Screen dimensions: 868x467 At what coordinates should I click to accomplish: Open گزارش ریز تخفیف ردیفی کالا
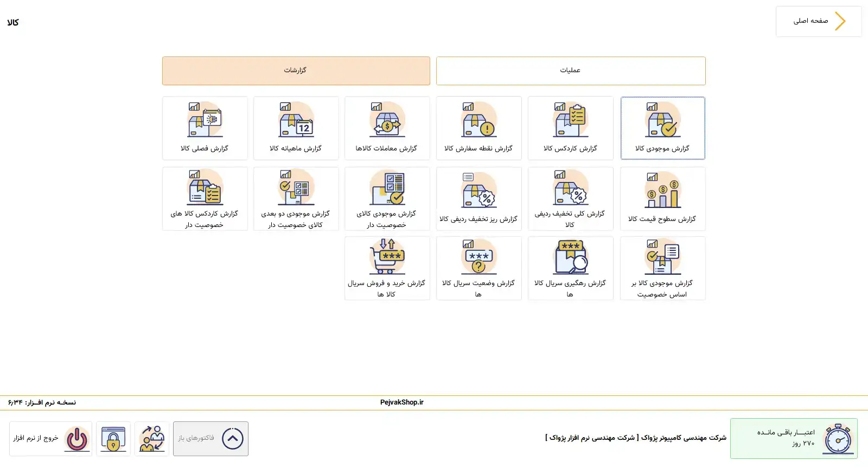pyautogui.click(x=478, y=198)
